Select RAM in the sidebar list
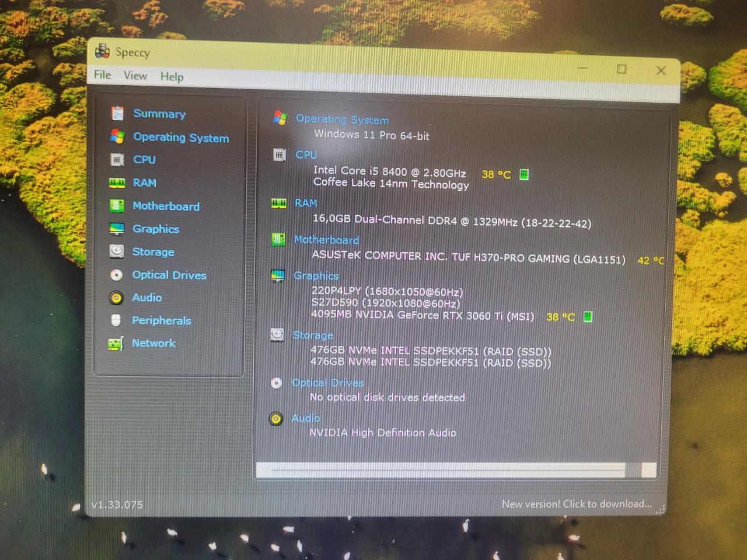The image size is (747, 560). click(144, 183)
